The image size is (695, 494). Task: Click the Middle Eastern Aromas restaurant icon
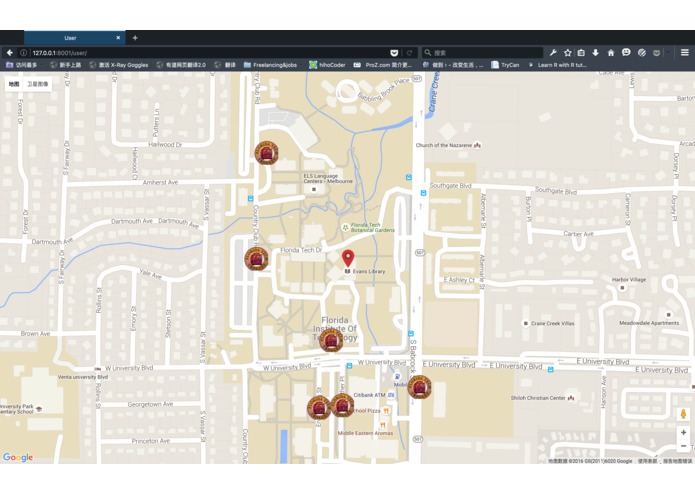(382, 425)
